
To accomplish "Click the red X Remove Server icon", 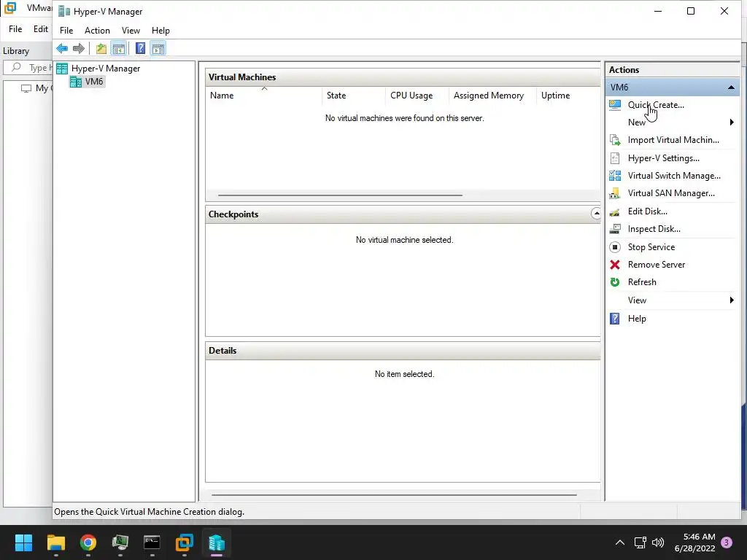I will (615, 265).
